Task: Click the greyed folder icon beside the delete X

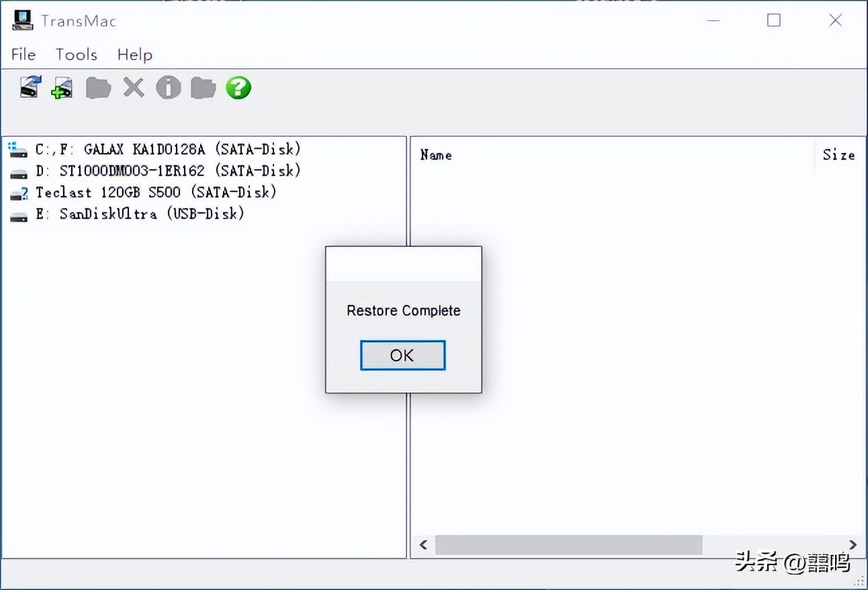Action: click(98, 87)
